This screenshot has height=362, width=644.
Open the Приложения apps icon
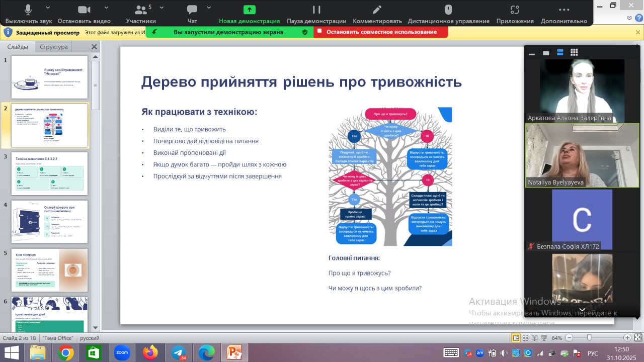coord(515,10)
